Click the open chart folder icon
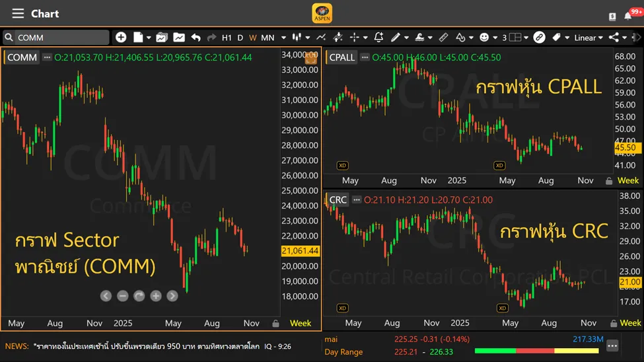The image size is (644, 362). (x=161, y=38)
